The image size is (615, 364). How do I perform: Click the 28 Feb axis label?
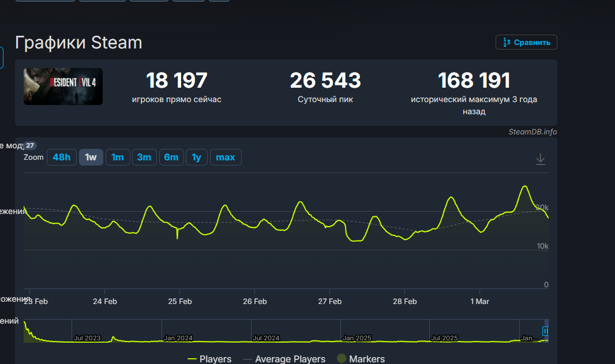point(405,301)
